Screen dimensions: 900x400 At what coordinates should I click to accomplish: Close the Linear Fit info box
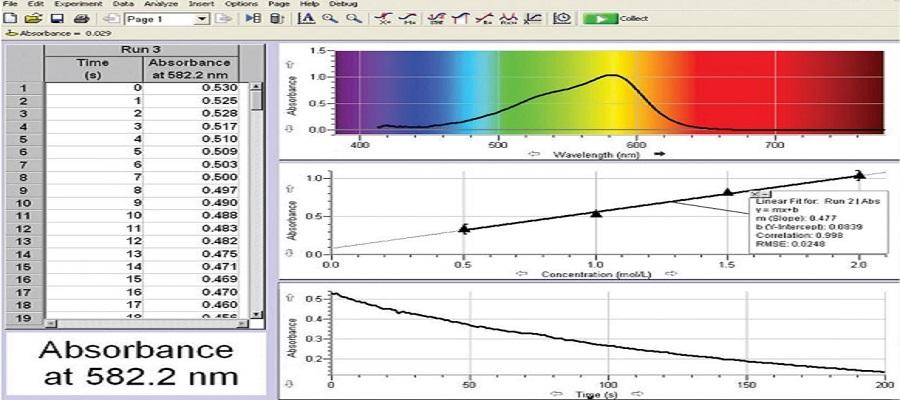757,194
